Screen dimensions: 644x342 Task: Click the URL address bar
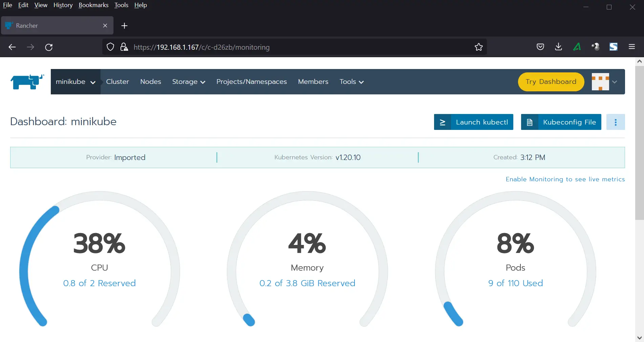coord(295,47)
